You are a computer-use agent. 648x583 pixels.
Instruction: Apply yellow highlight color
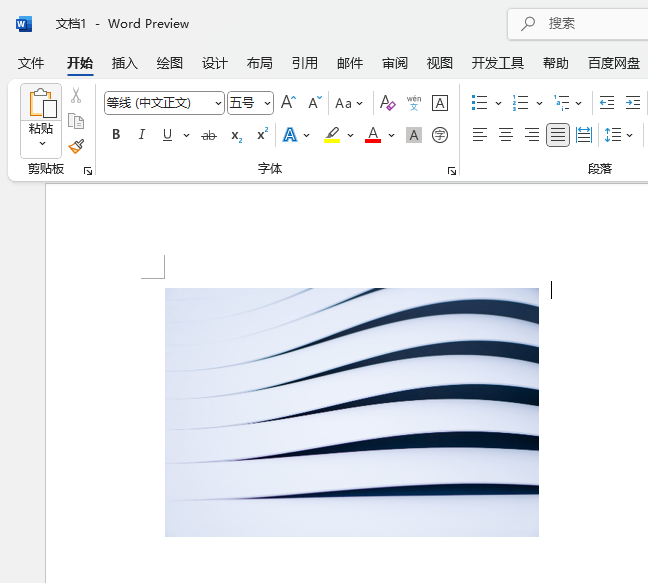click(332, 135)
